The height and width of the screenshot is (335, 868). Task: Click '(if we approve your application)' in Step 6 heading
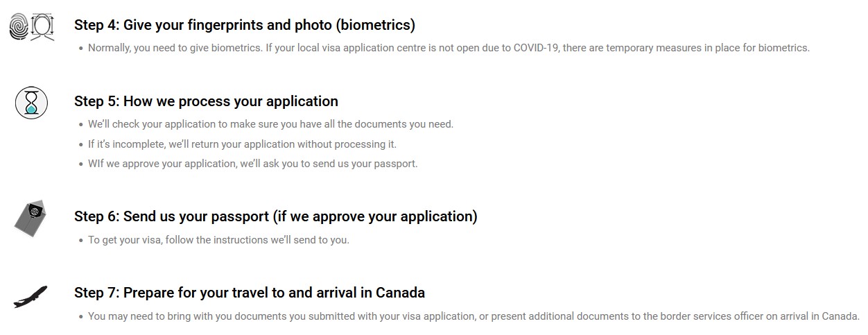[x=375, y=216]
